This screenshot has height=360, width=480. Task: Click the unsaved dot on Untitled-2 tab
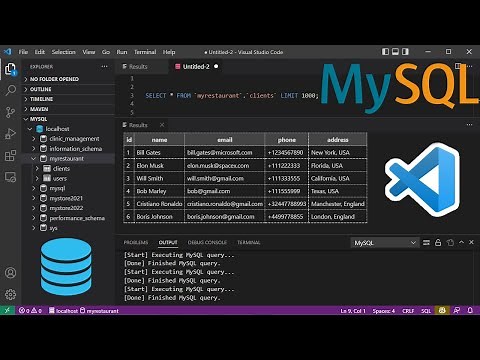pos(216,66)
